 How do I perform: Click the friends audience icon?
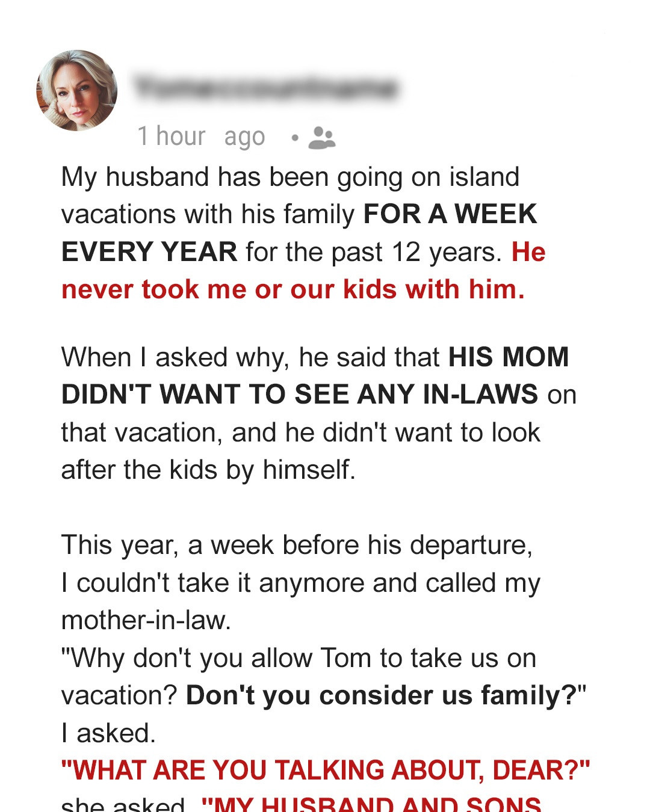click(x=321, y=138)
